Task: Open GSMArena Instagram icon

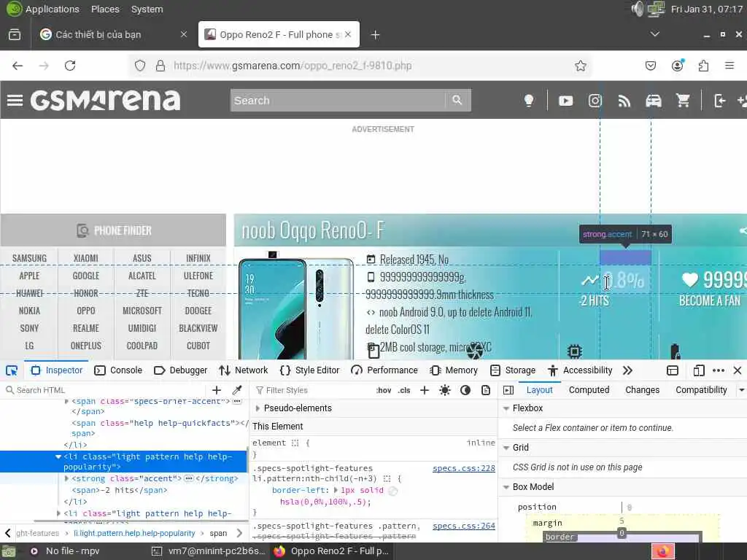Action: 595,101
